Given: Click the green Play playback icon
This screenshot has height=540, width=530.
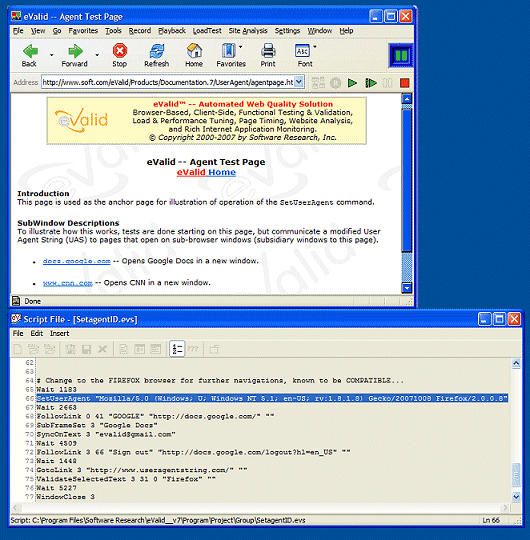Looking at the screenshot, I should click(352, 83).
